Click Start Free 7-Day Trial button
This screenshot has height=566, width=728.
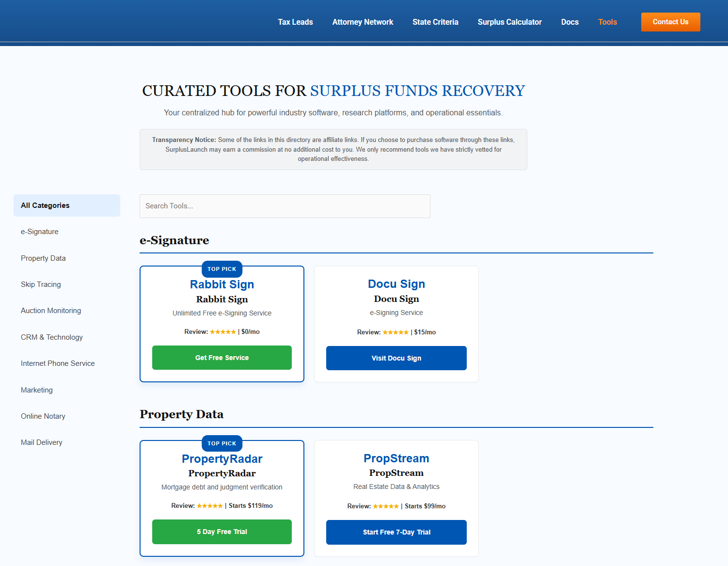[x=396, y=532]
